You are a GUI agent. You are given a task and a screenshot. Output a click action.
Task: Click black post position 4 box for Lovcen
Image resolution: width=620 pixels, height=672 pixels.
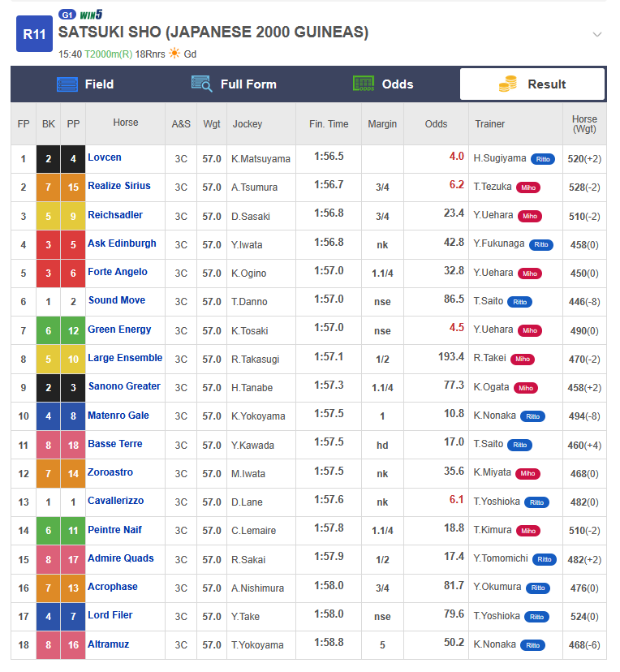tap(73, 159)
